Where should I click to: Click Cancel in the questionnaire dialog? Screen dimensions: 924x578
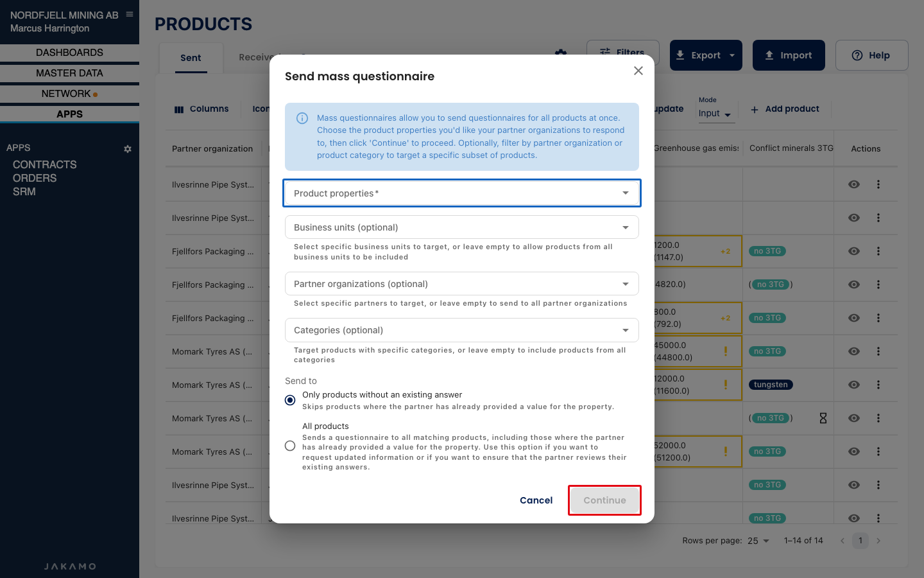click(x=536, y=500)
